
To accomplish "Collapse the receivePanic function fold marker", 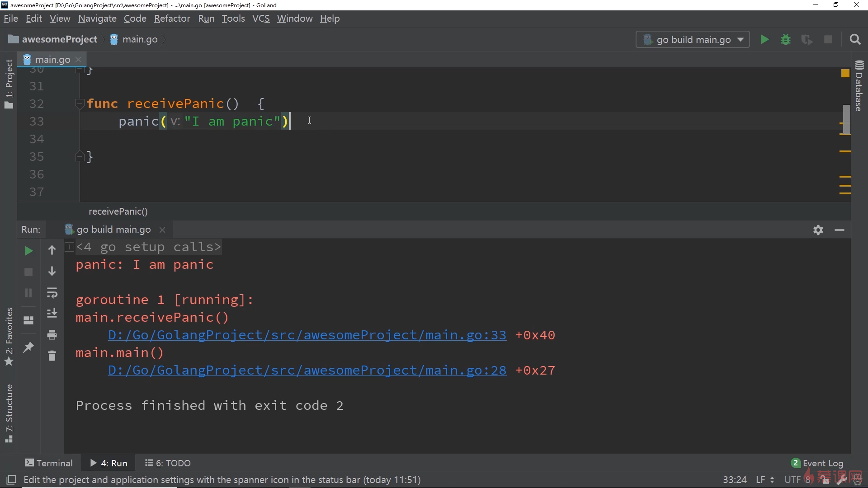I will coord(80,104).
